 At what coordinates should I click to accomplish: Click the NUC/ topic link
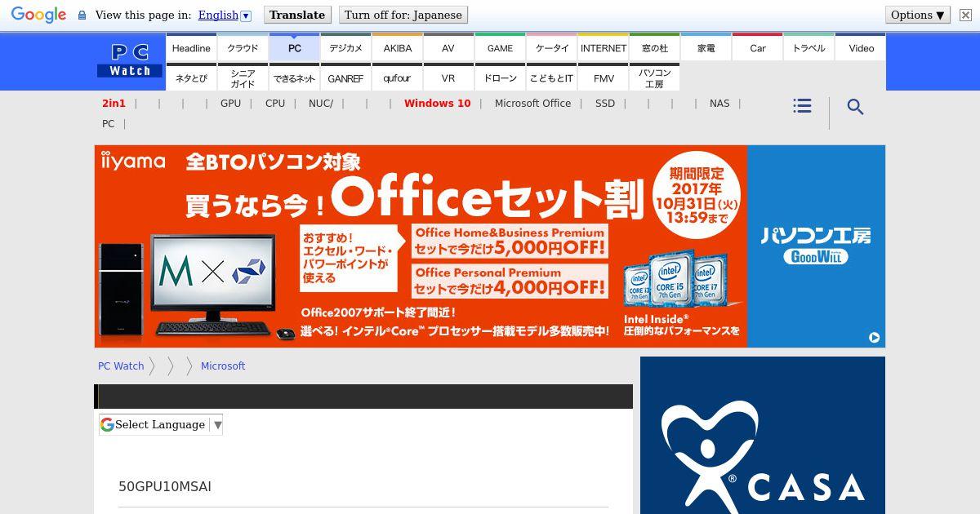[x=321, y=103]
